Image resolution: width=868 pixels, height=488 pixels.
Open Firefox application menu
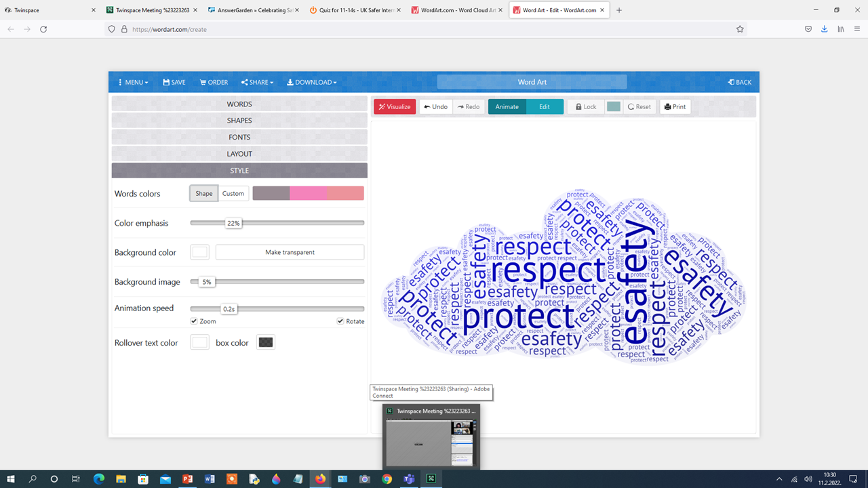tap(858, 29)
